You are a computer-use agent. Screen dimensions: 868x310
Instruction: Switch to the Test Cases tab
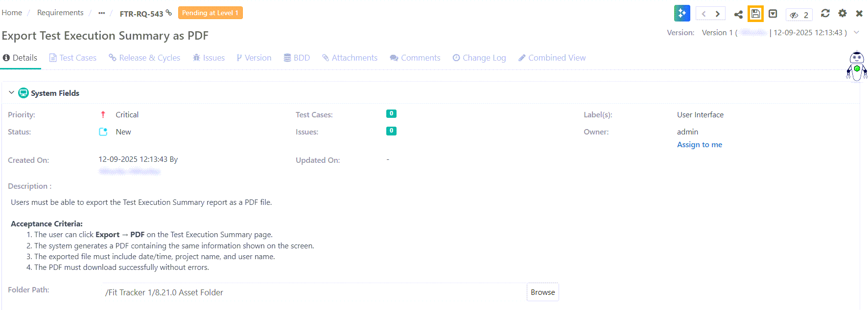coord(73,58)
